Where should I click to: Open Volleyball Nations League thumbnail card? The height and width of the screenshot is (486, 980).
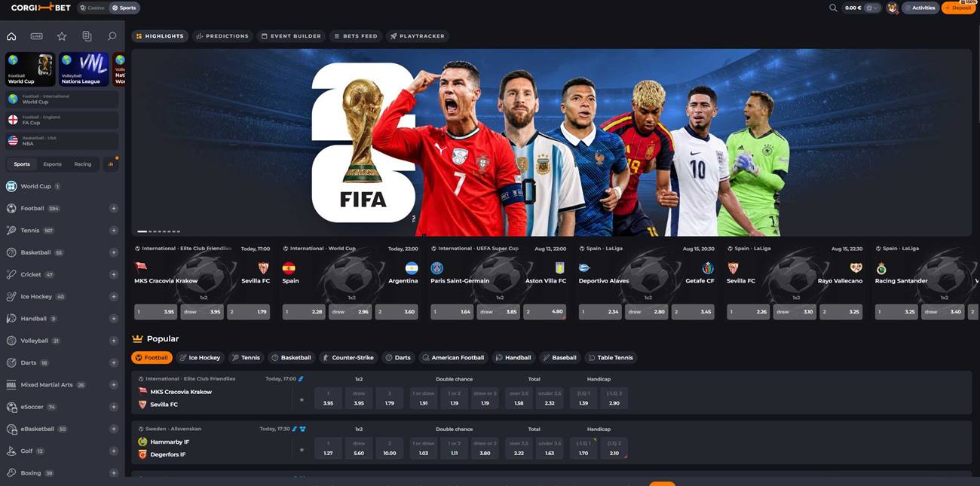pyautogui.click(x=84, y=69)
